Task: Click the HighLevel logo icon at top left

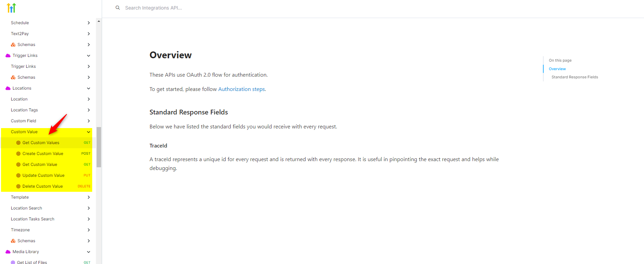Action: (x=12, y=7)
